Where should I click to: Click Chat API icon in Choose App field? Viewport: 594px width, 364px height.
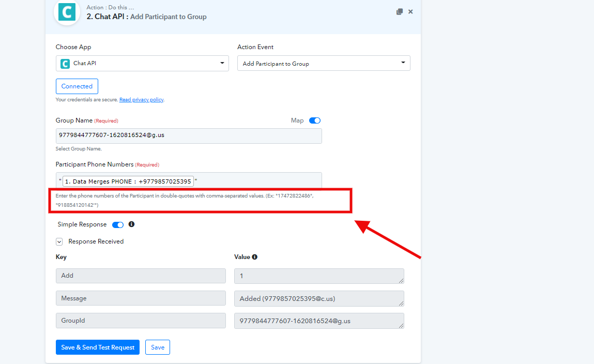pyautogui.click(x=65, y=64)
